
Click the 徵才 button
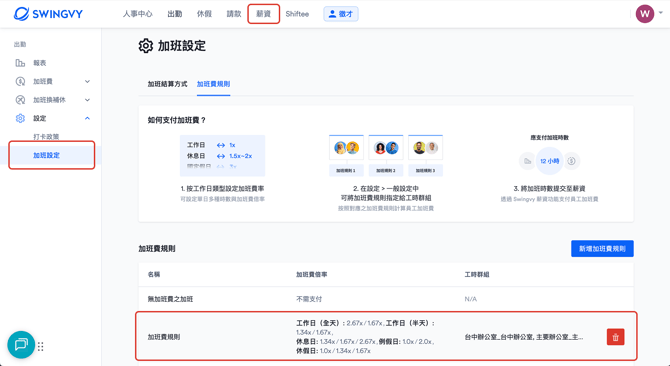(341, 14)
